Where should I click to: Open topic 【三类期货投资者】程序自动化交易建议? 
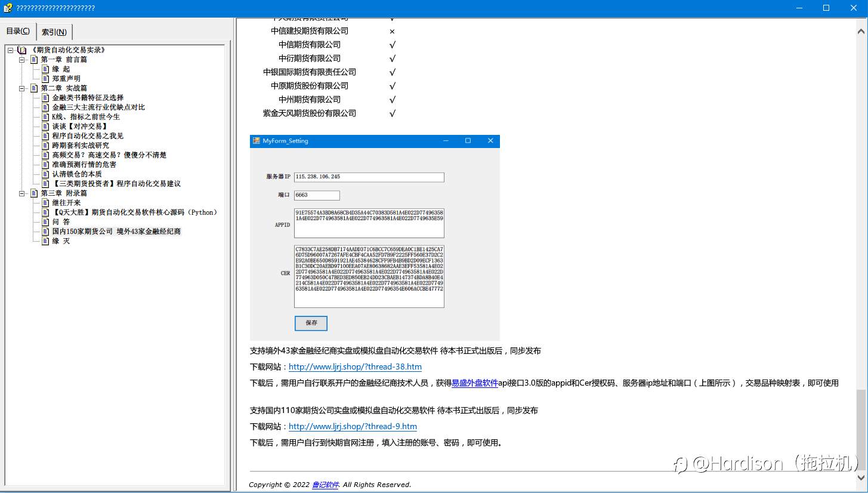point(116,184)
